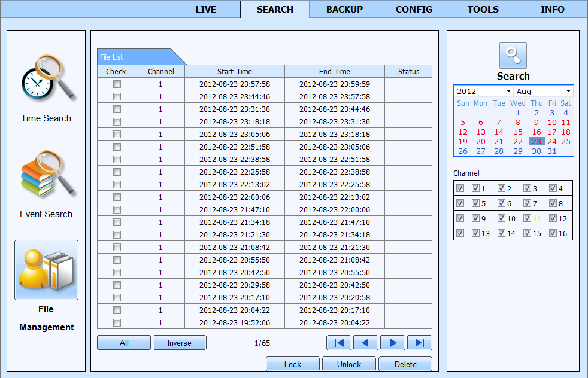Switch to the SEARCH tab
Screen dimensions: 588x378
[275, 10]
